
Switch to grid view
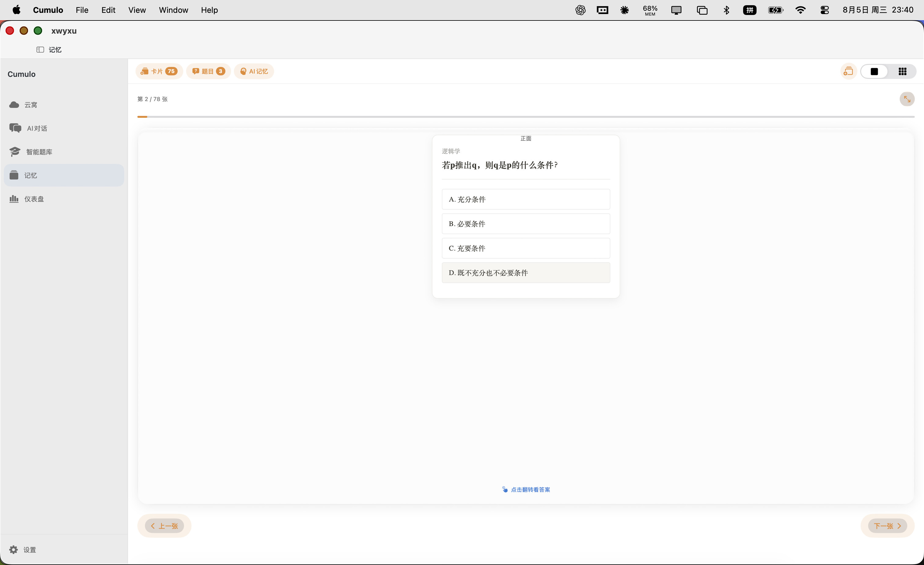click(x=902, y=71)
